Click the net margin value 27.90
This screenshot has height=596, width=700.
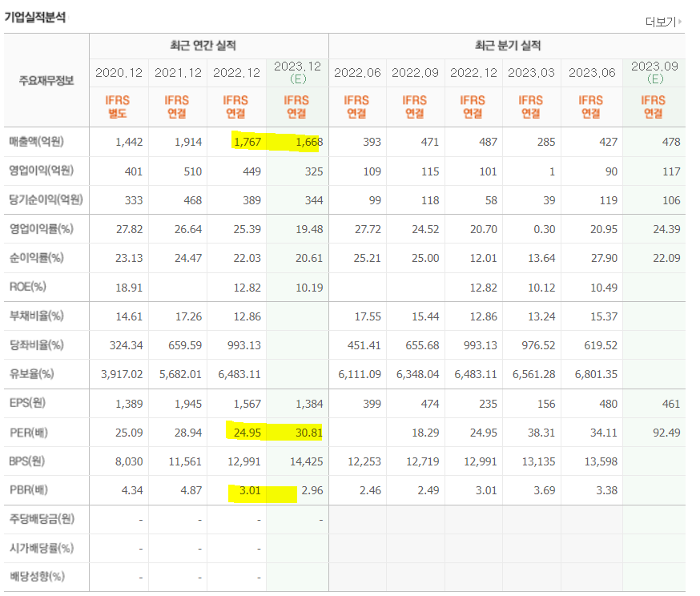click(604, 258)
